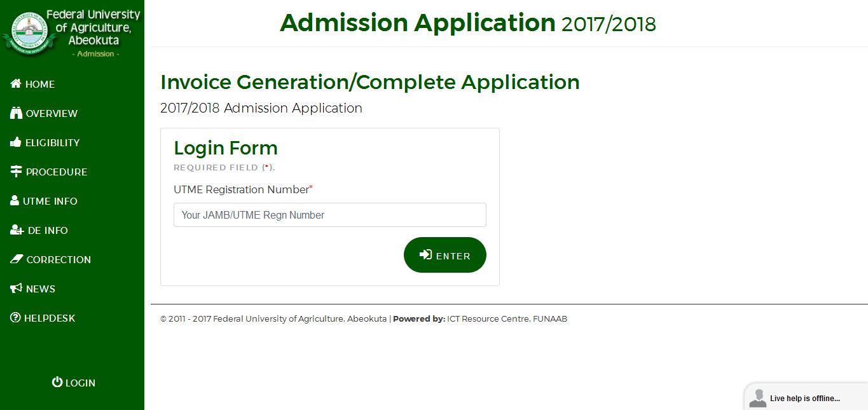Click the user icon beside UTME Info

(x=15, y=201)
